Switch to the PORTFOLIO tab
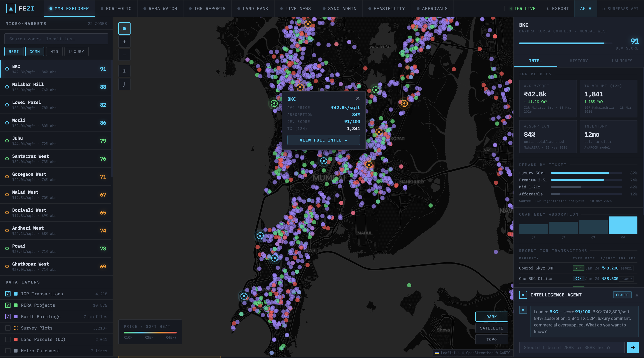644x358 pixels. click(x=116, y=9)
